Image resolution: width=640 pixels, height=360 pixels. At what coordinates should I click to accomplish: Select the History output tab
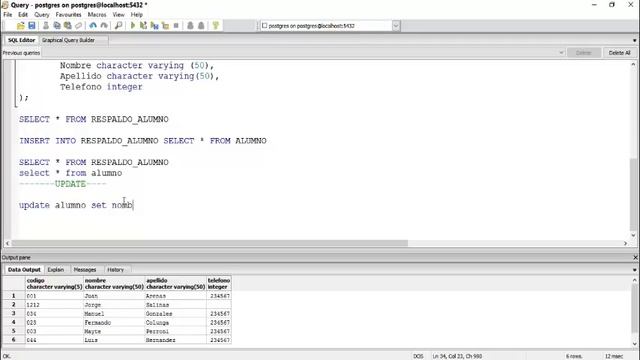(x=115, y=269)
